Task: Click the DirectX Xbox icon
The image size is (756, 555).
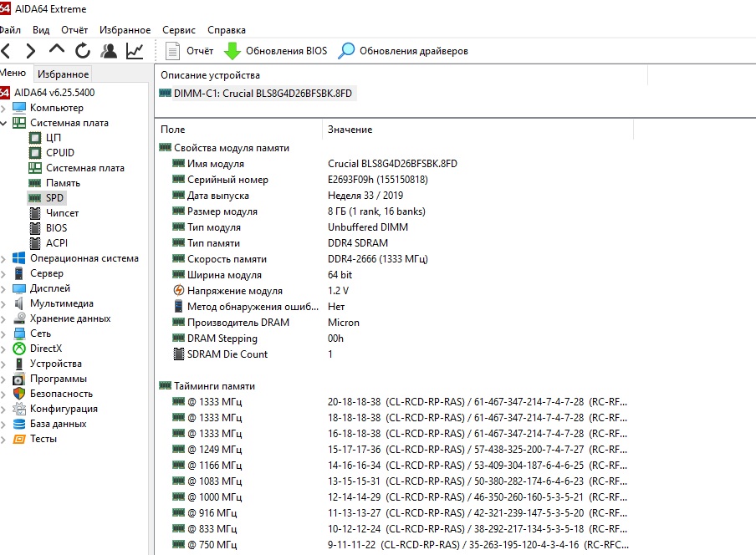Action: tap(18, 349)
